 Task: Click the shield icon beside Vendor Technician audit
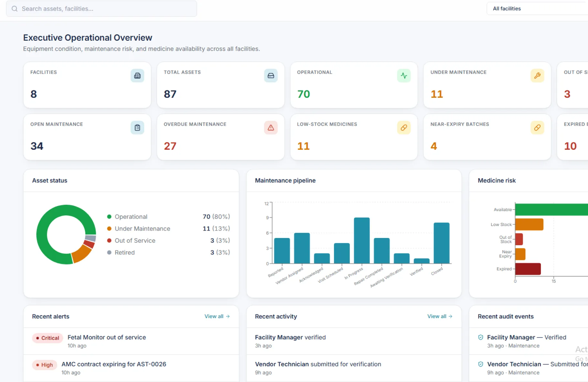click(481, 364)
